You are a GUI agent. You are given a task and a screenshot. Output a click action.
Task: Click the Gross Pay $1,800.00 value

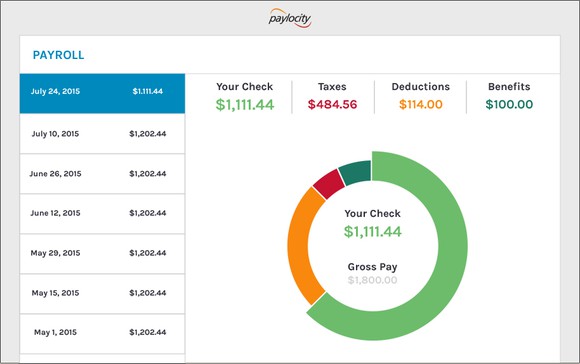tap(372, 280)
